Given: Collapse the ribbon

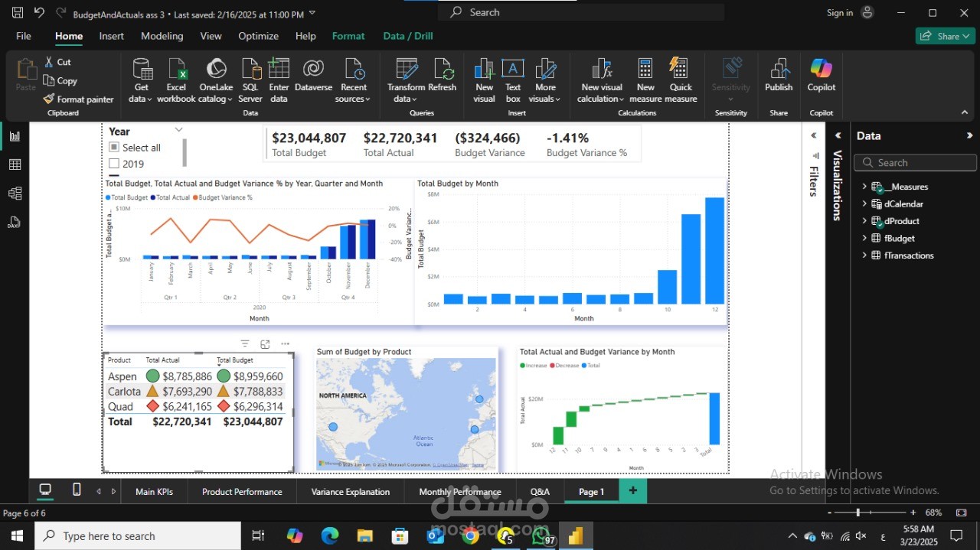Looking at the screenshot, I should pos(964,112).
